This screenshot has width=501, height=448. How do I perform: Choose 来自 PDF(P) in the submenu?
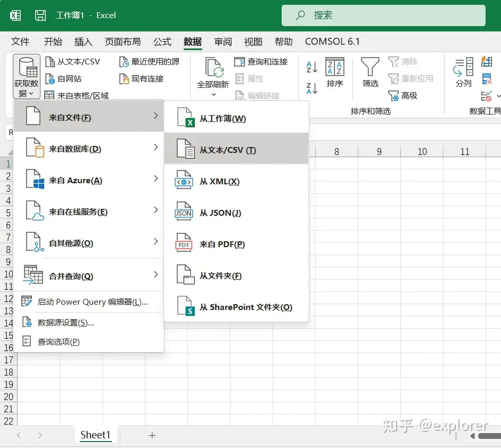(236, 243)
